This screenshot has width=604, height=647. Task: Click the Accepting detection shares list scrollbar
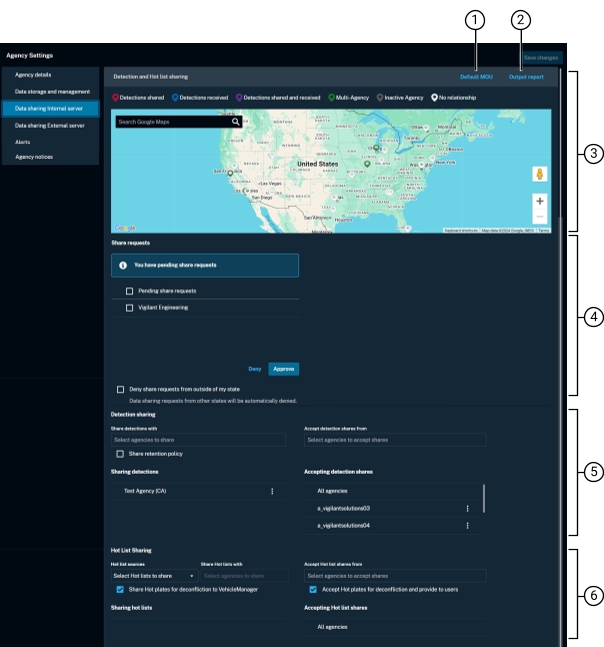click(484, 498)
